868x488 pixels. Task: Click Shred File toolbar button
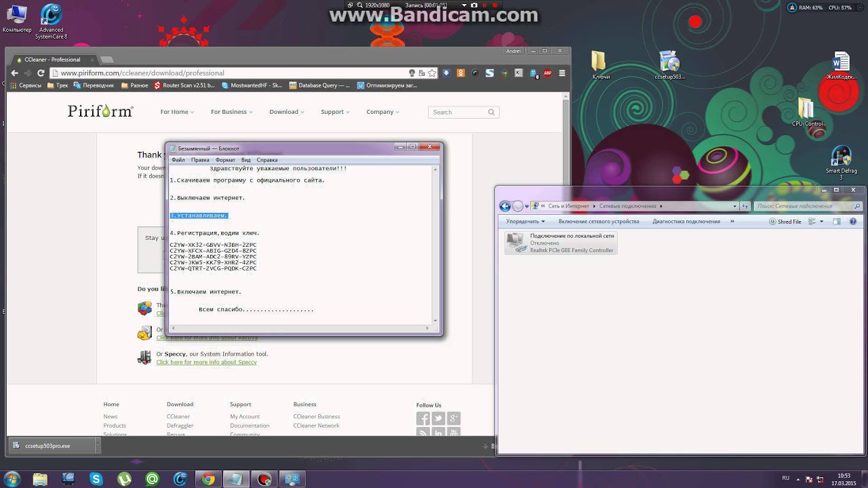[x=785, y=222]
